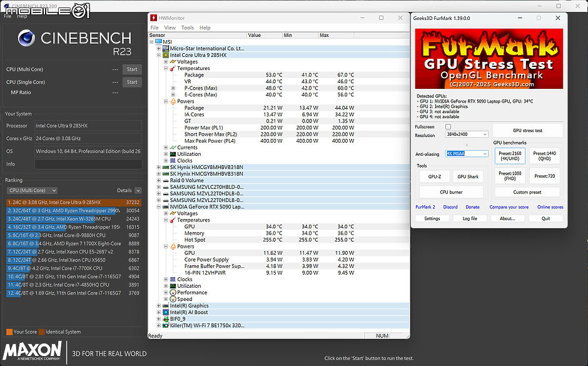Open the FurMark 2 link
This screenshot has height=366, width=588.
[425, 207]
